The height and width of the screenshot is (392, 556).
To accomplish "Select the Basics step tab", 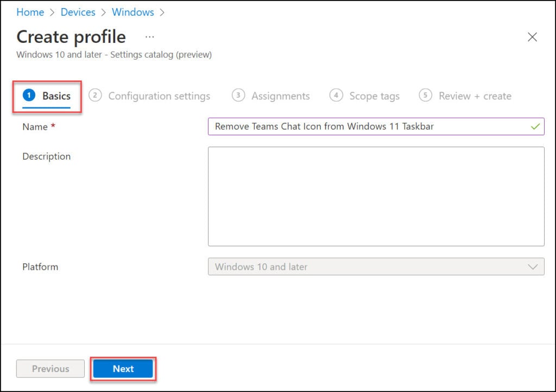I will 47,96.
